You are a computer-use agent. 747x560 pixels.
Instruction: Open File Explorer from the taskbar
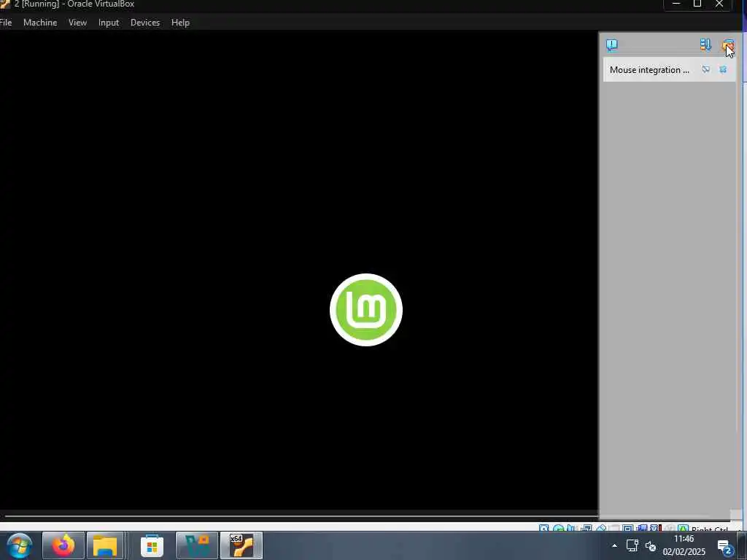105,545
